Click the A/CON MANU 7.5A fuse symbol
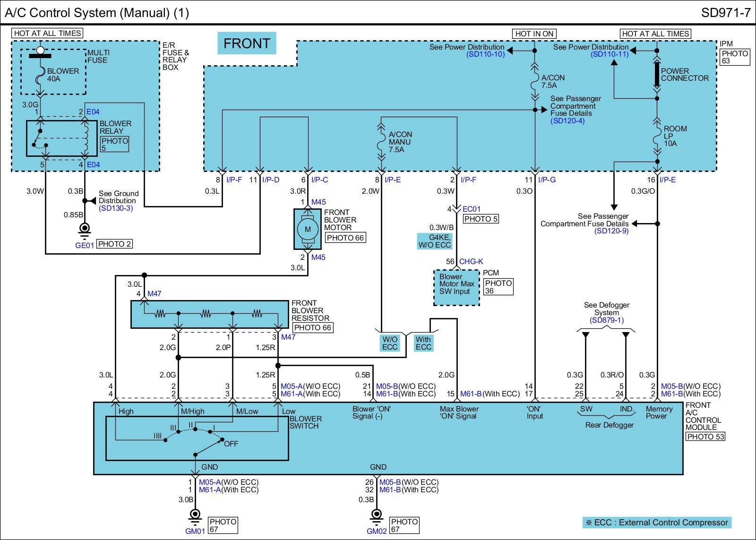This screenshot has width=756, height=540. (381, 142)
